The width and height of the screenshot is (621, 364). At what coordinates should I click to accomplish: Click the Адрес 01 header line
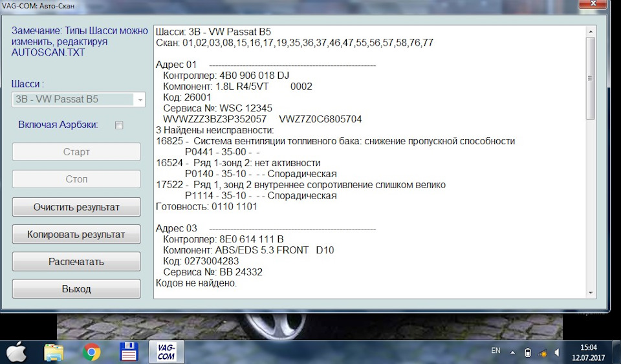[x=266, y=65]
